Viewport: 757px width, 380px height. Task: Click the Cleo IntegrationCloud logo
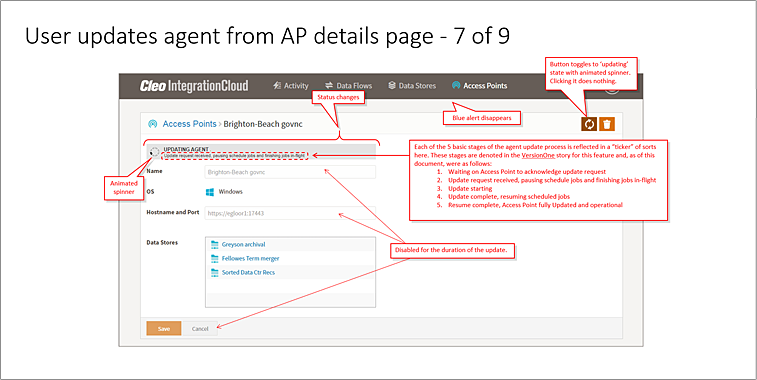coord(194,86)
